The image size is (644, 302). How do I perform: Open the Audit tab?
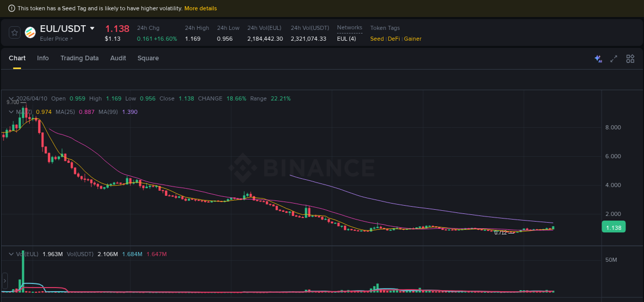click(118, 58)
